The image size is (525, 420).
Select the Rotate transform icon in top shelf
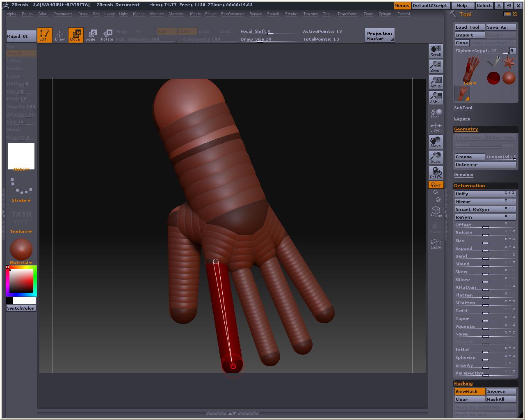point(107,35)
